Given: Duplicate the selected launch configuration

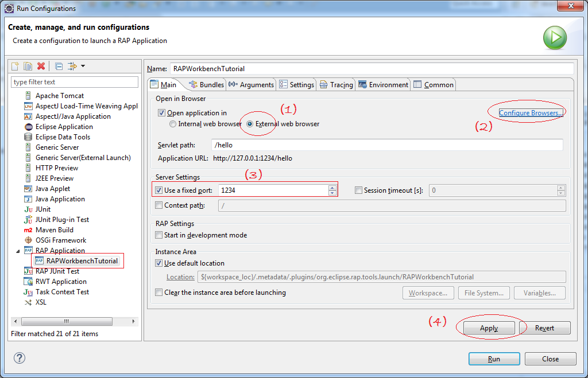Looking at the screenshot, I should 28,67.
